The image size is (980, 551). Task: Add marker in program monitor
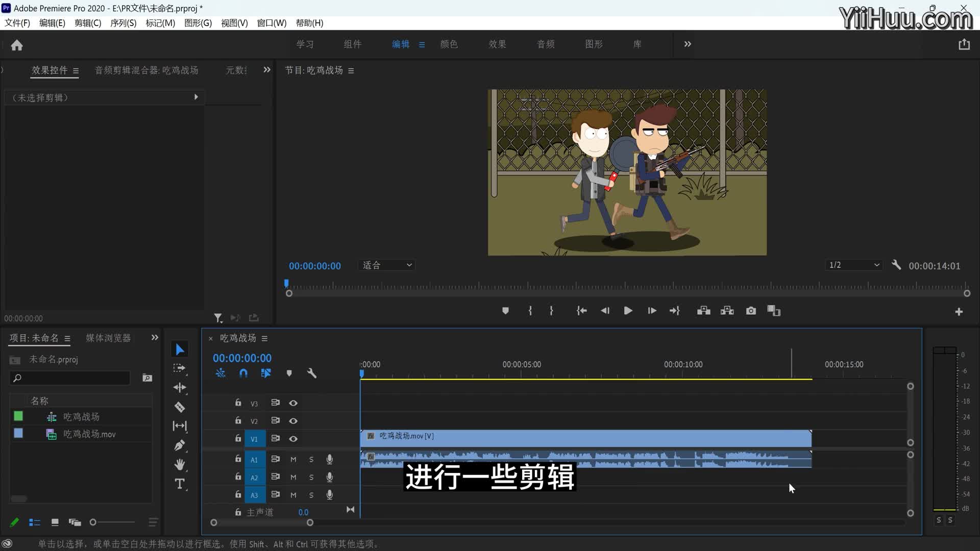(505, 311)
